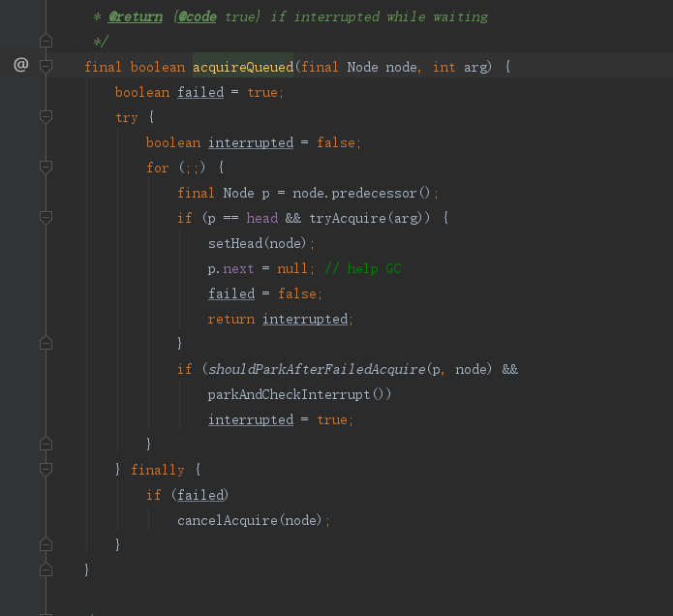Viewport: 673px width, 616px height.
Task: Click 'Node' type in 'final Node p' declaration
Action: click(238, 193)
